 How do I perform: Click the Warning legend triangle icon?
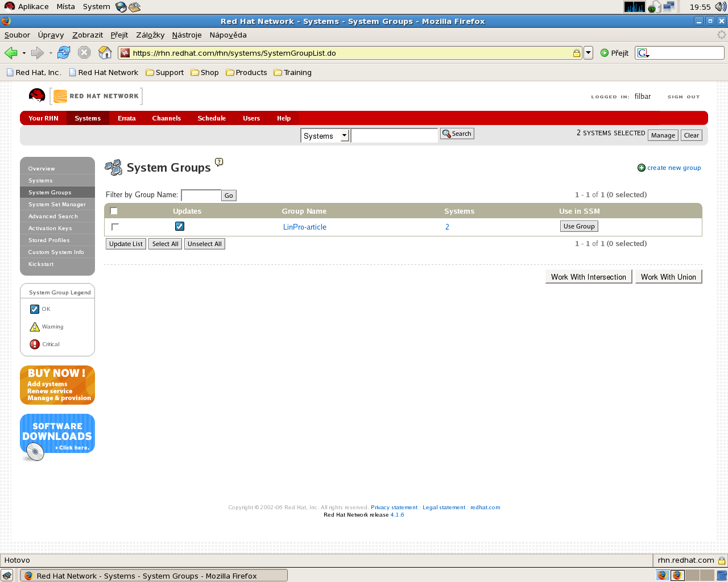[x=35, y=327]
